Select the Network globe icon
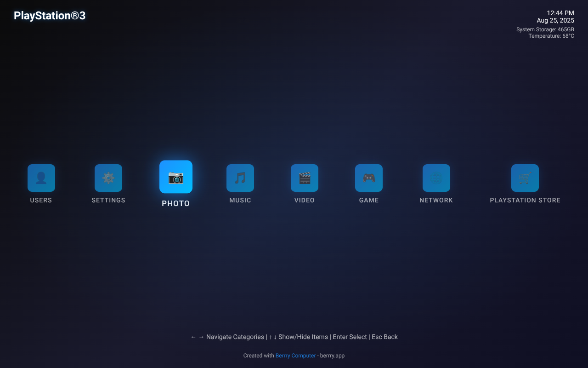Viewport: 588px width, 368px height. (x=436, y=178)
